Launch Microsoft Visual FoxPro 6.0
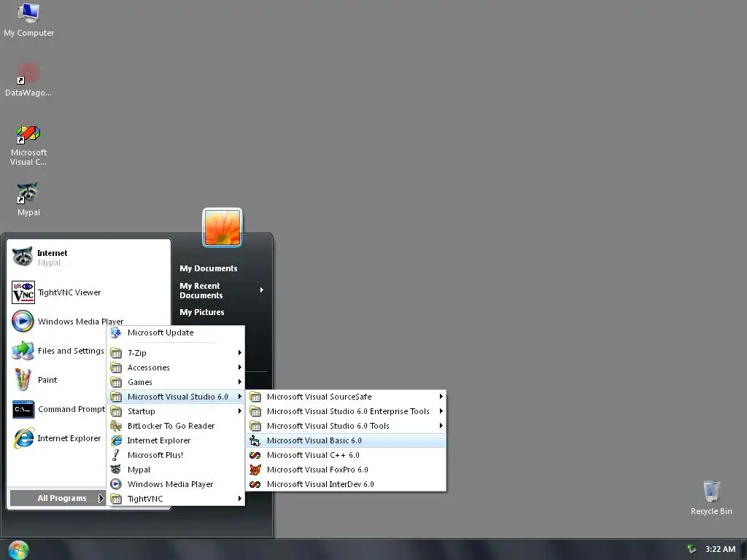 [x=347, y=470]
